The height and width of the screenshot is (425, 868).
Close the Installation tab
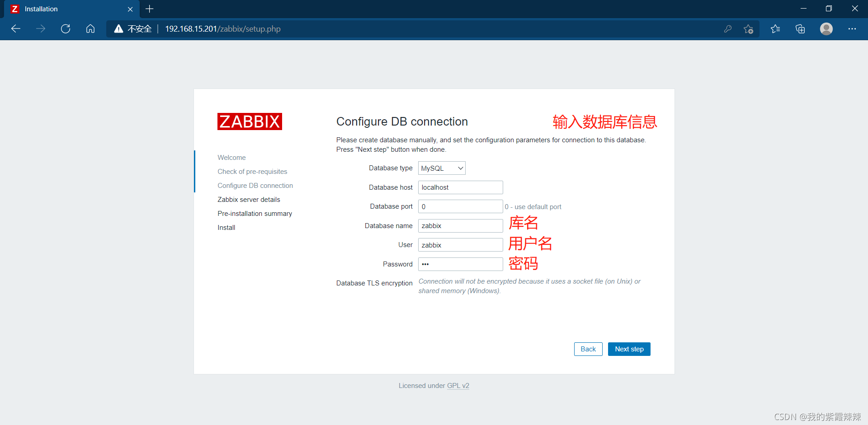coord(130,9)
